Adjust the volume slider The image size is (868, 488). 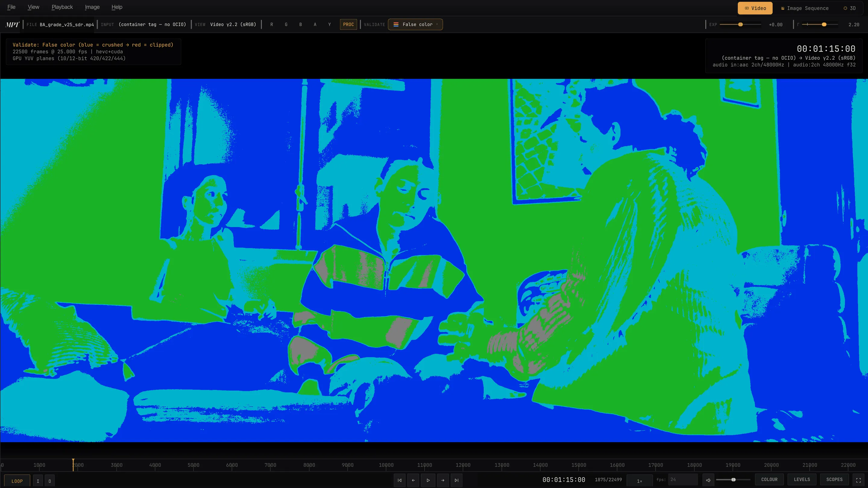[x=733, y=480]
